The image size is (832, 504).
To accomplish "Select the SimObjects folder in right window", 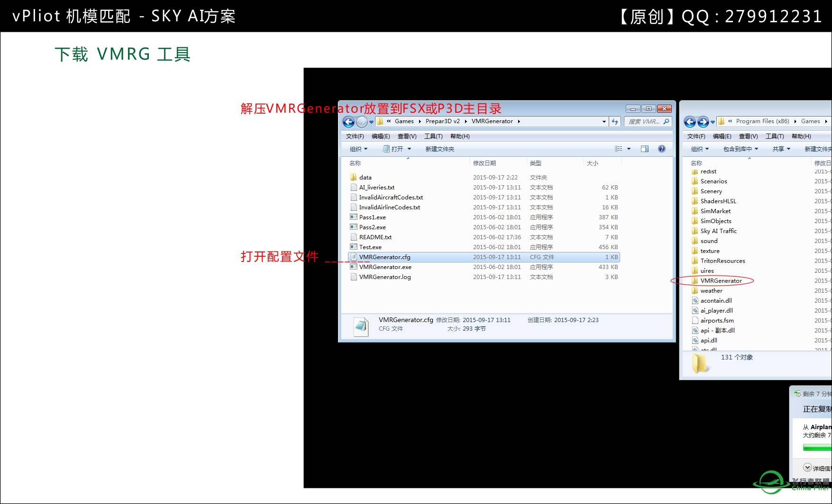I will (715, 221).
